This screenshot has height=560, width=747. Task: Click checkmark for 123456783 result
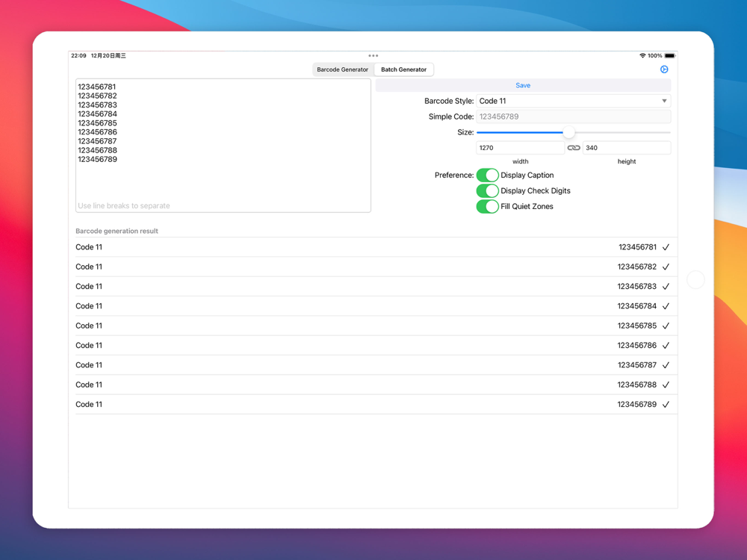click(666, 286)
